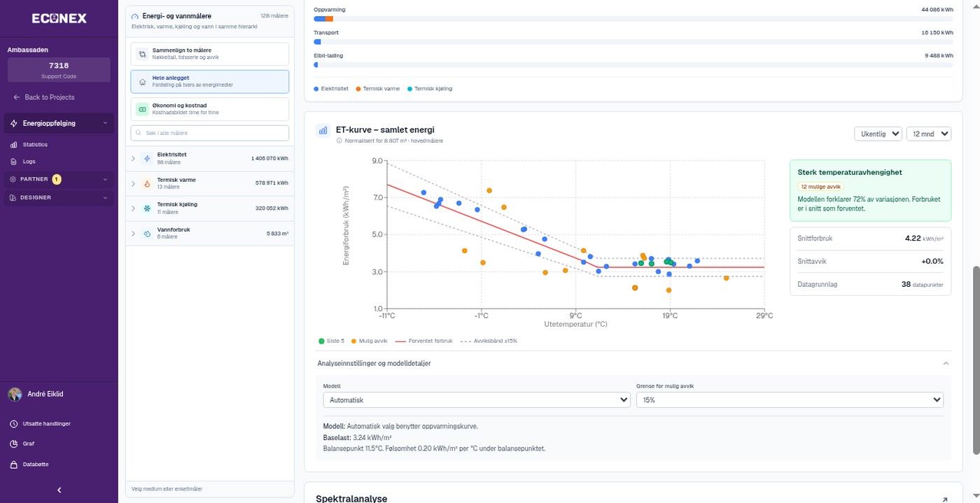This screenshot has height=503, width=980.
Task: Open the 12 mnd period dropdown
Action: [929, 134]
